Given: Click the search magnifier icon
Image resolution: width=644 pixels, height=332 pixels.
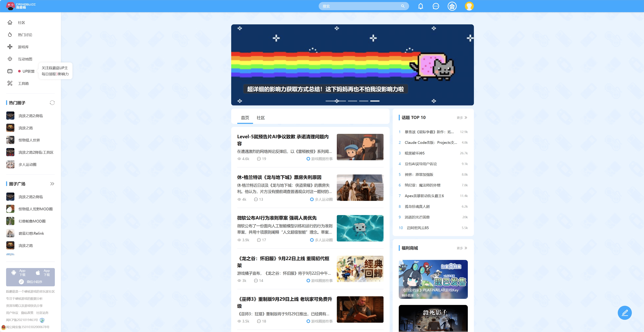Looking at the screenshot, I should click(x=403, y=6).
